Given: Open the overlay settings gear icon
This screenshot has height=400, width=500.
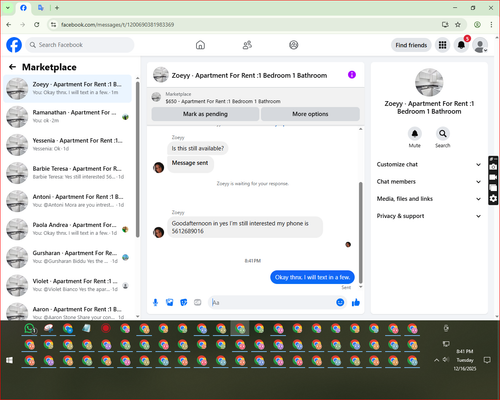Looking at the screenshot, I should point(493,199).
